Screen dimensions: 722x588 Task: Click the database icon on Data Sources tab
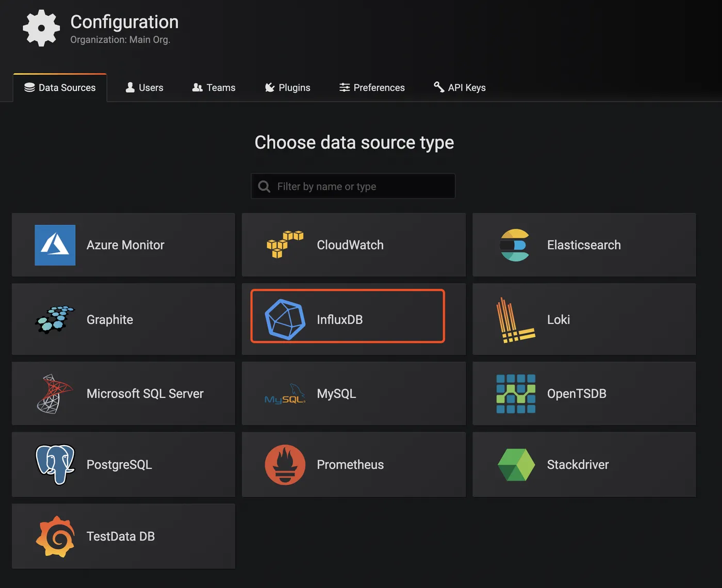pos(29,88)
